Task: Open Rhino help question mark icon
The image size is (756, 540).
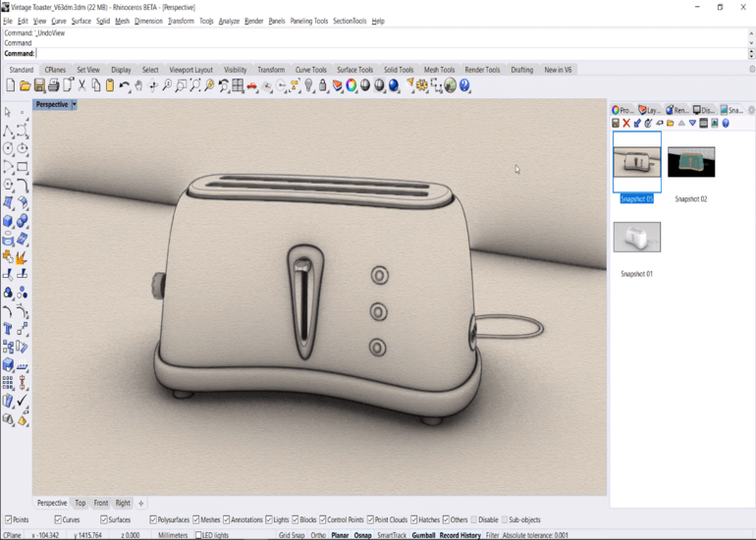Action: (464, 86)
